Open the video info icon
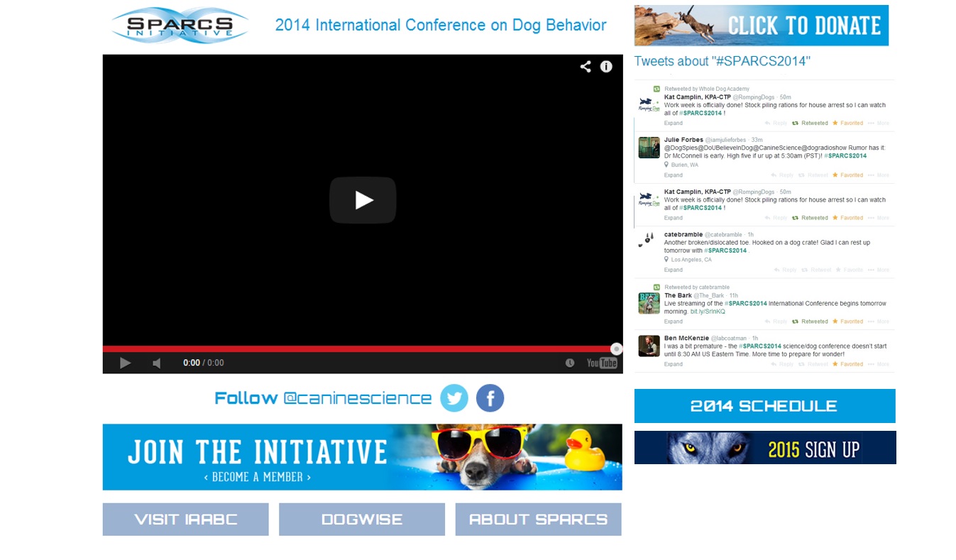This screenshot has height=560, width=956. (x=606, y=67)
